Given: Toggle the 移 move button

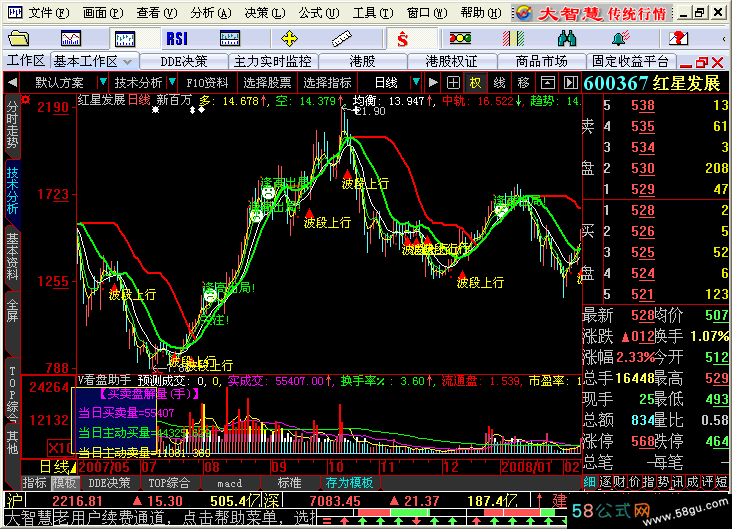Looking at the screenshot, I should [x=523, y=83].
